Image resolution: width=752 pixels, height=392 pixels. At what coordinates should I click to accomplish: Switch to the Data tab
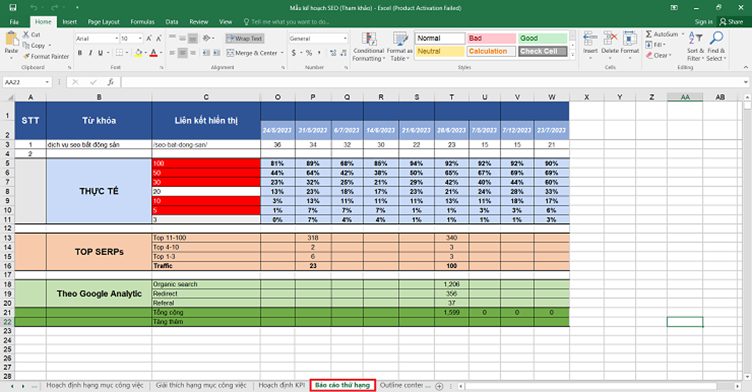(172, 22)
